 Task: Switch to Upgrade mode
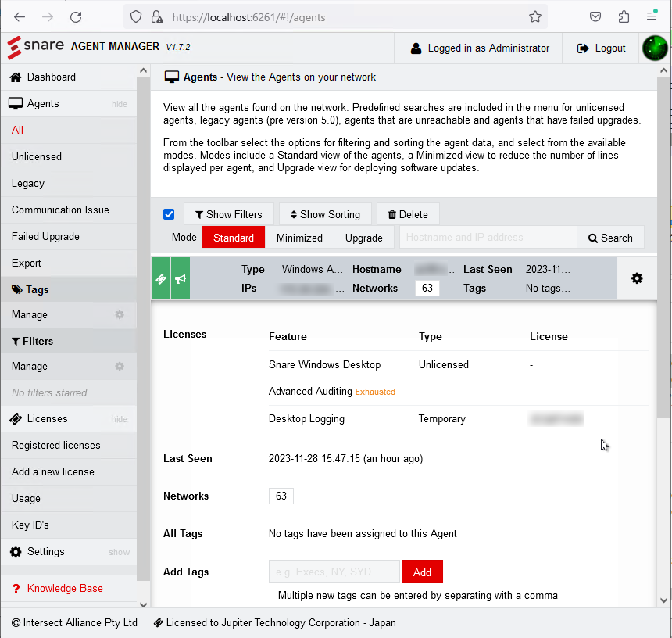pyautogui.click(x=364, y=238)
